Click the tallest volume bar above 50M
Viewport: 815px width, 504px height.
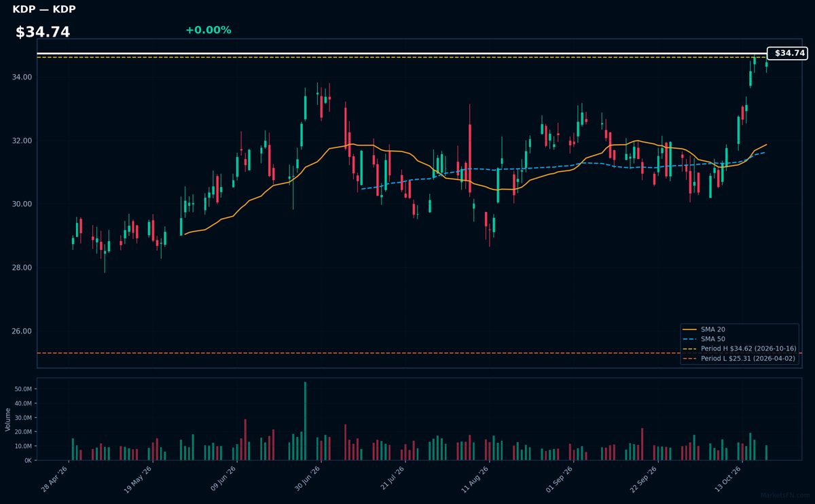tap(305, 421)
